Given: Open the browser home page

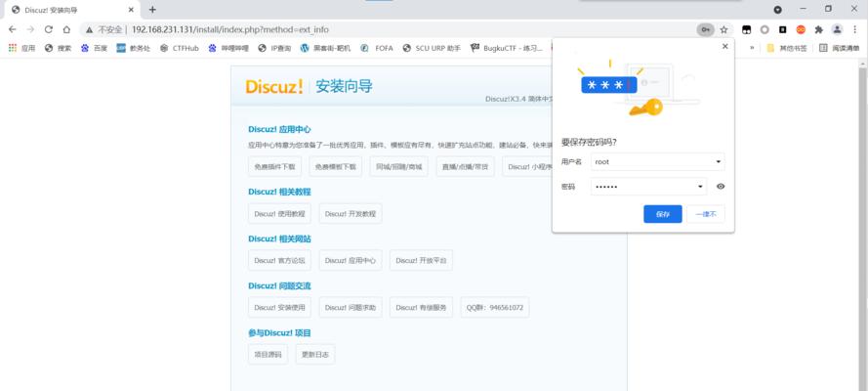Looking at the screenshot, I should click(x=66, y=29).
